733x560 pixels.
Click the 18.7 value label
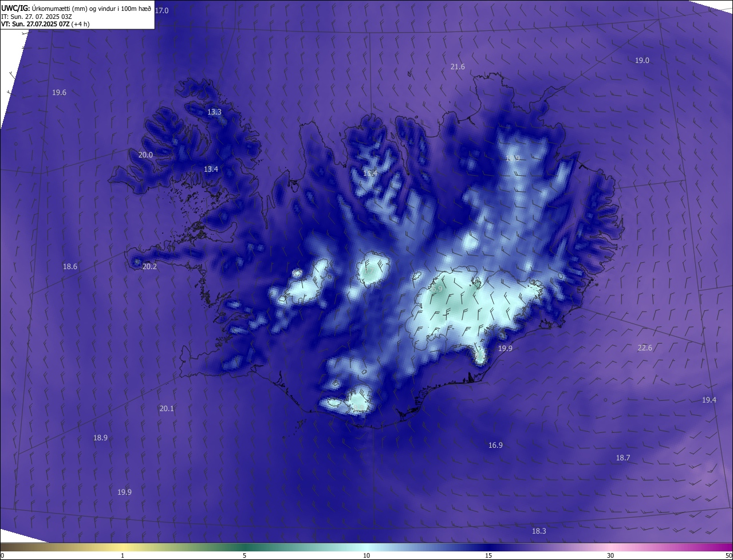pyautogui.click(x=623, y=458)
